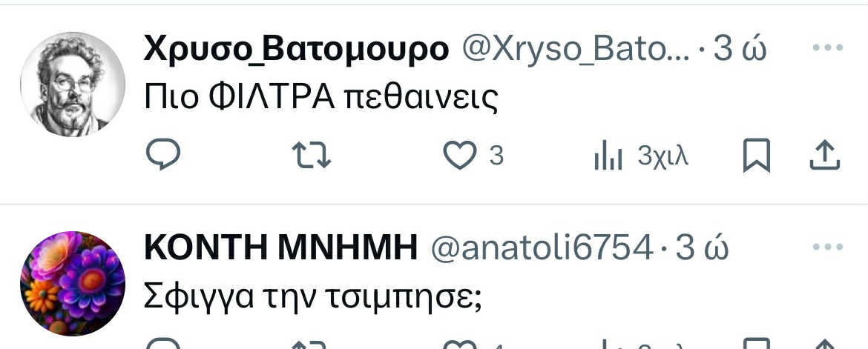Image resolution: width=868 pixels, height=349 pixels.
Task: View analytics showing 3χιλ views
Action: click(x=640, y=156)
